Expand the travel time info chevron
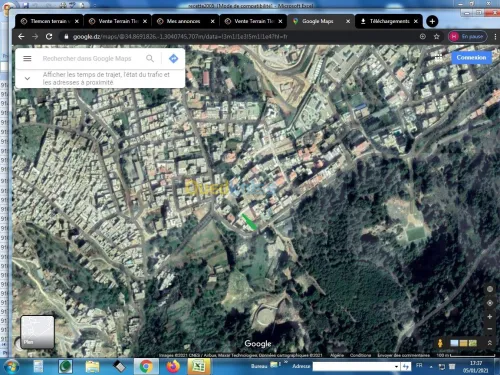500x375 pixels. (27, 78)
